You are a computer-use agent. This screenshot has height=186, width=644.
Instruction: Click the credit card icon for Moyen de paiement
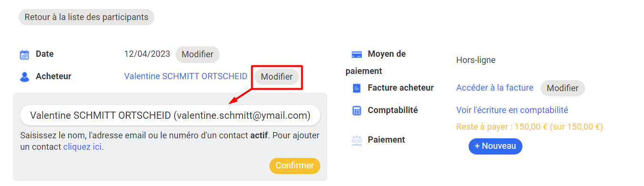click(x=356, y=54)
